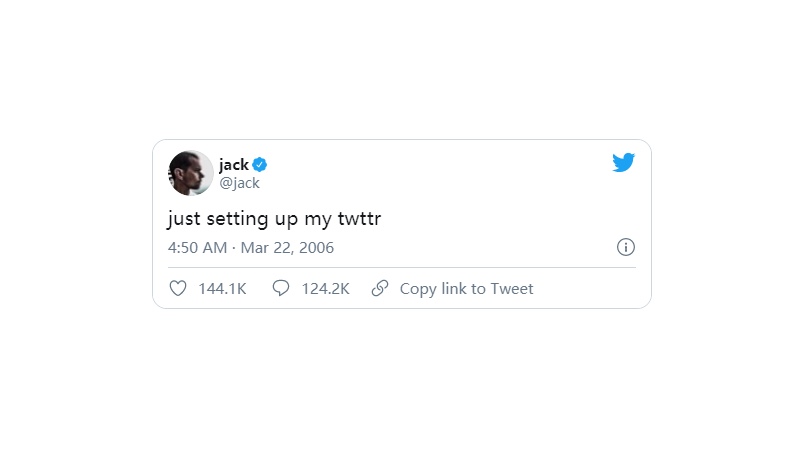Click the 124.2K replies count

(325, 289)
